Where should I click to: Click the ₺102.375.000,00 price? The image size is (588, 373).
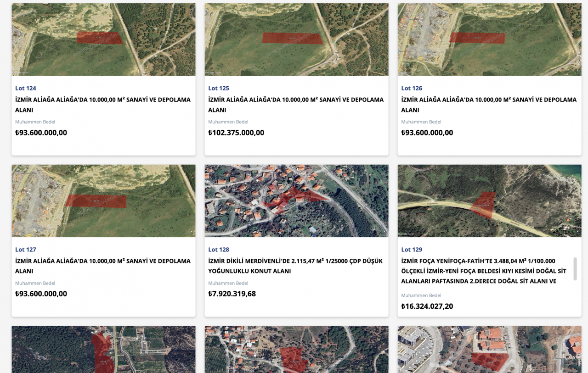point(236,133)
